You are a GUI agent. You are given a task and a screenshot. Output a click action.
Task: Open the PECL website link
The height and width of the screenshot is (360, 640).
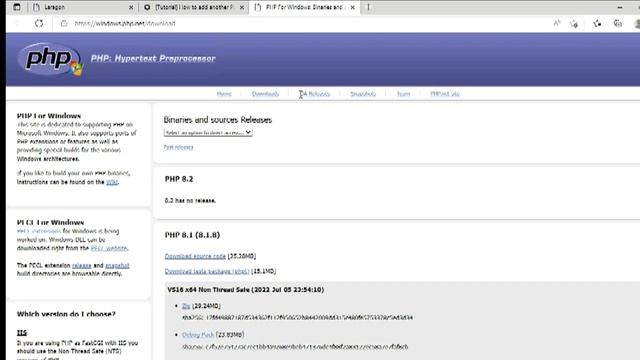click(x=109, y=248)
